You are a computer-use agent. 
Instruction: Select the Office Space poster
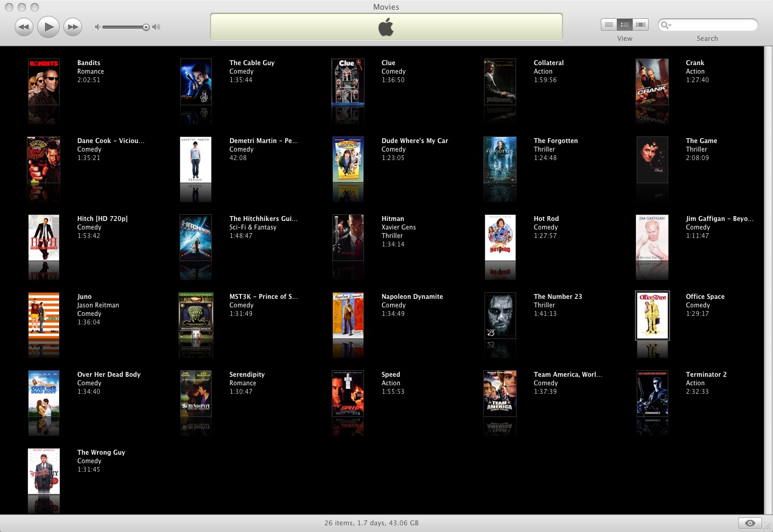point(652,316)
